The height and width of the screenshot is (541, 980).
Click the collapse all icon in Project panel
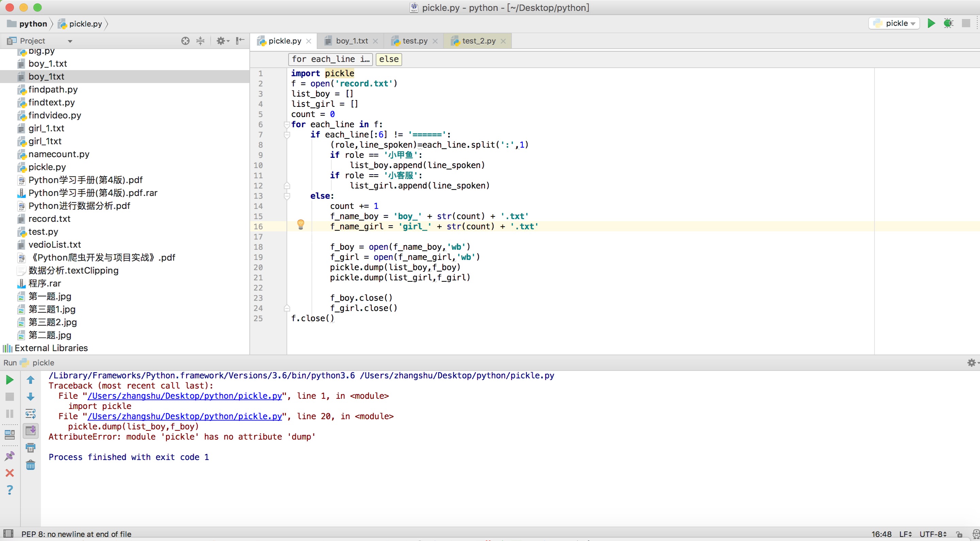(200, 41)
